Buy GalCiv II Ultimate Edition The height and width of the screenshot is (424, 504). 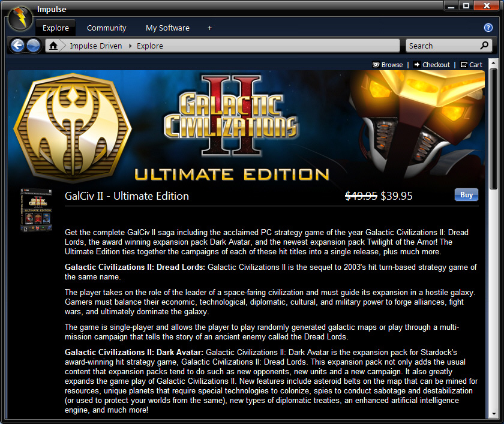pyautogui.click(x=466, y=195)
